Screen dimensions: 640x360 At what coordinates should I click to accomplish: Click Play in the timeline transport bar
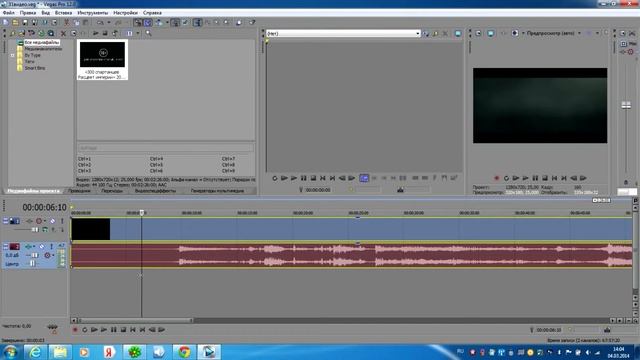tap(104, 330)
